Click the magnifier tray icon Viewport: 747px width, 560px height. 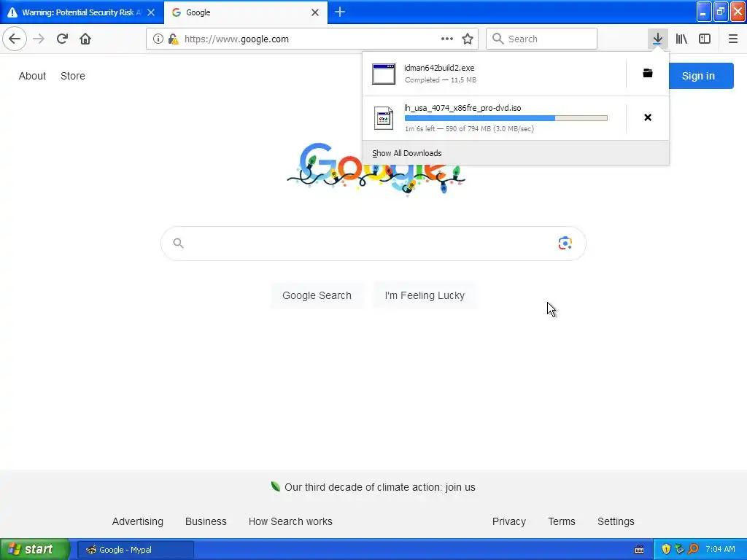click(x=693, y=549)
